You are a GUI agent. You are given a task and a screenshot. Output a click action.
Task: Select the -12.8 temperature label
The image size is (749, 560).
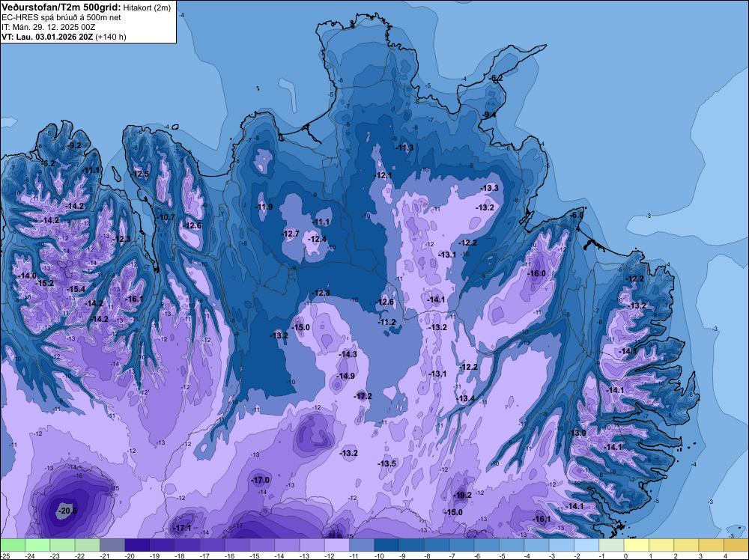(x=321, y=293)
